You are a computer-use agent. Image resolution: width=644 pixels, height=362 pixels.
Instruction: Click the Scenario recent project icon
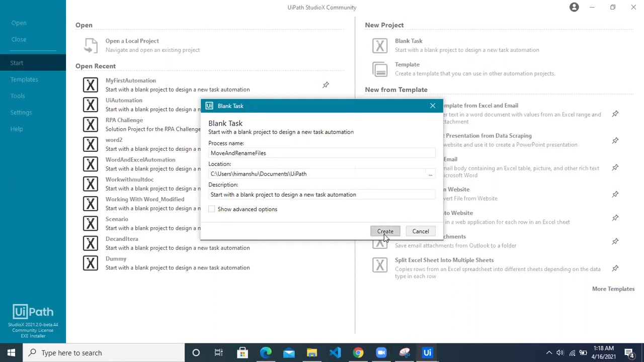point(90,223)
